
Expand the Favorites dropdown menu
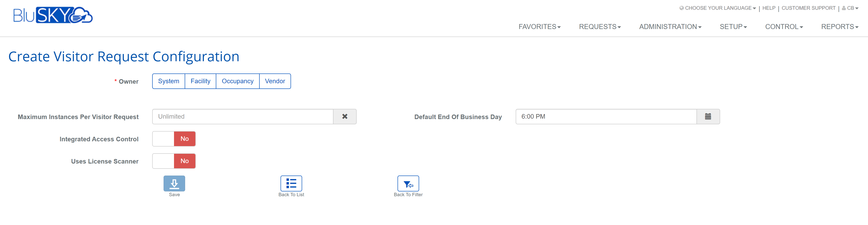tap(540, 27)
